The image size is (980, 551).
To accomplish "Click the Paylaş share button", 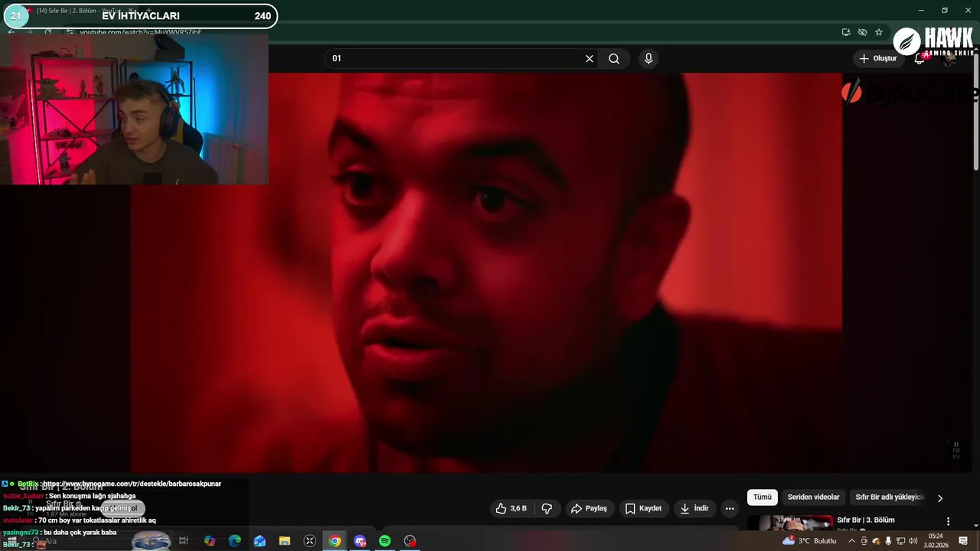I will click(x=589, y=508).
